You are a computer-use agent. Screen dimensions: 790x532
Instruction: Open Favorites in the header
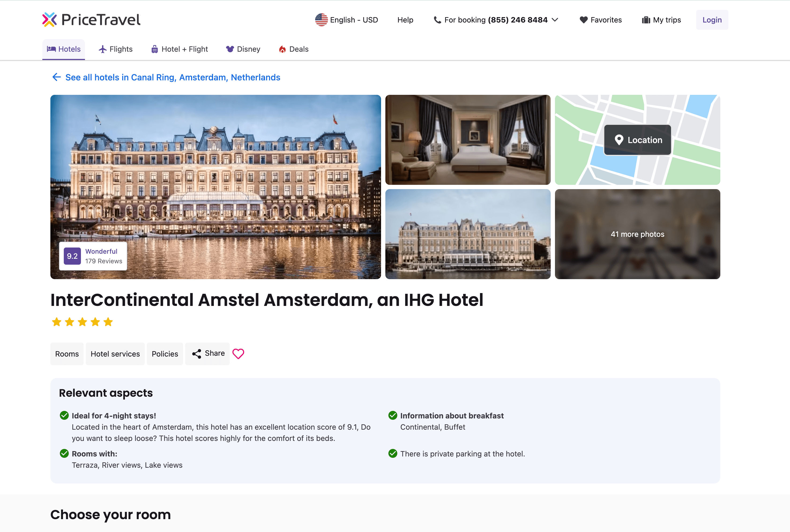(600, 20)
